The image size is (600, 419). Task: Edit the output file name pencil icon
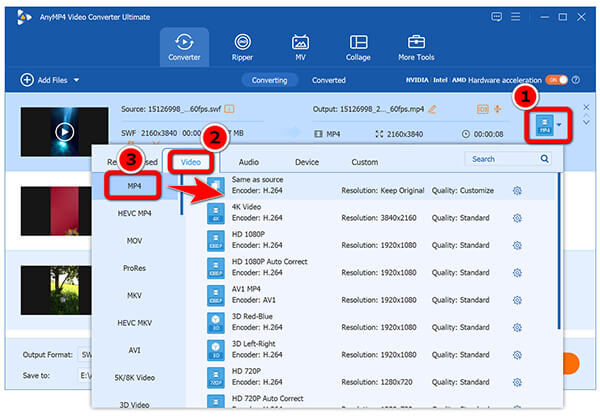(x=432, y=109)
